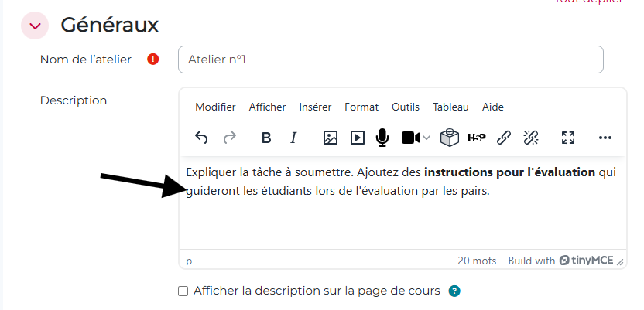Enable 'Afficher la description sur la page de cours'
Screen dimensions: 644x310
pos(183,291)
